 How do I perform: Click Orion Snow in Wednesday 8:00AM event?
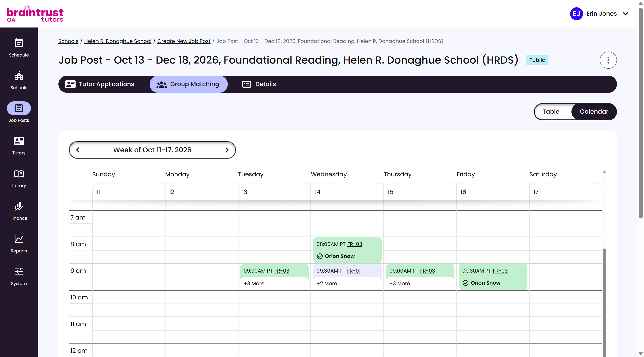click(340, 256)
